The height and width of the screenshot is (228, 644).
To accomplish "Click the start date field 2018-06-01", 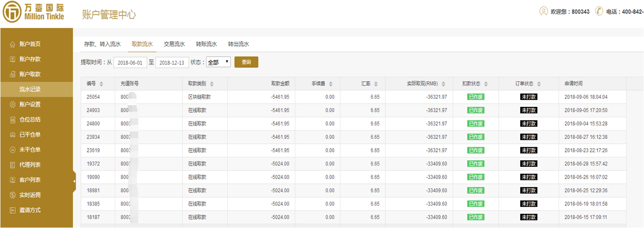I will pos(130,62).
